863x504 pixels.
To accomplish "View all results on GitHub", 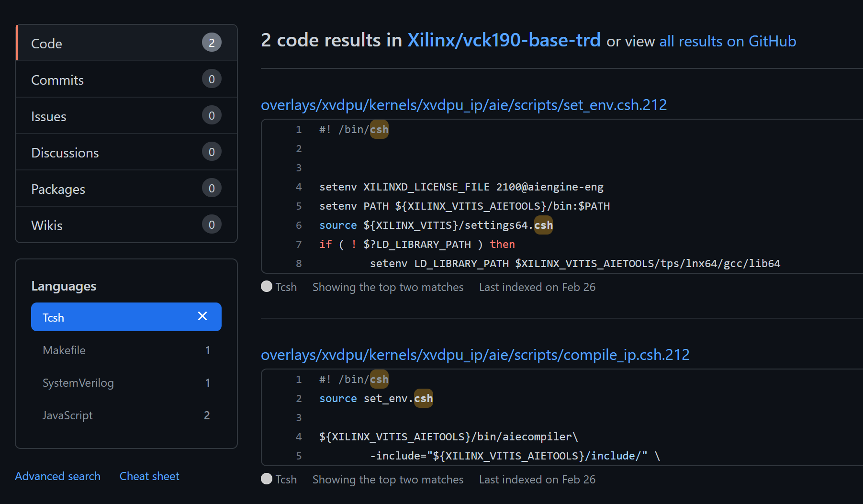I will point(728,41).
